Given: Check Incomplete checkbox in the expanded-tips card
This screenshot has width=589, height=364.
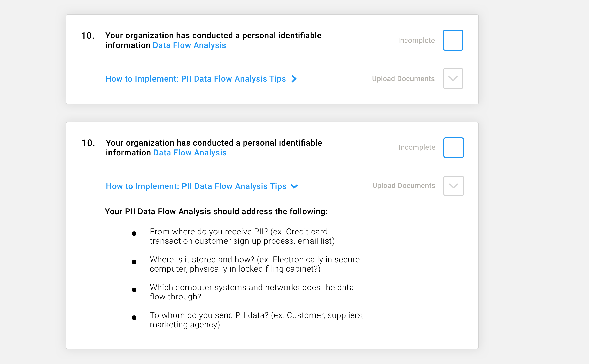Looking at the screenshot, I should coord(453,148).
